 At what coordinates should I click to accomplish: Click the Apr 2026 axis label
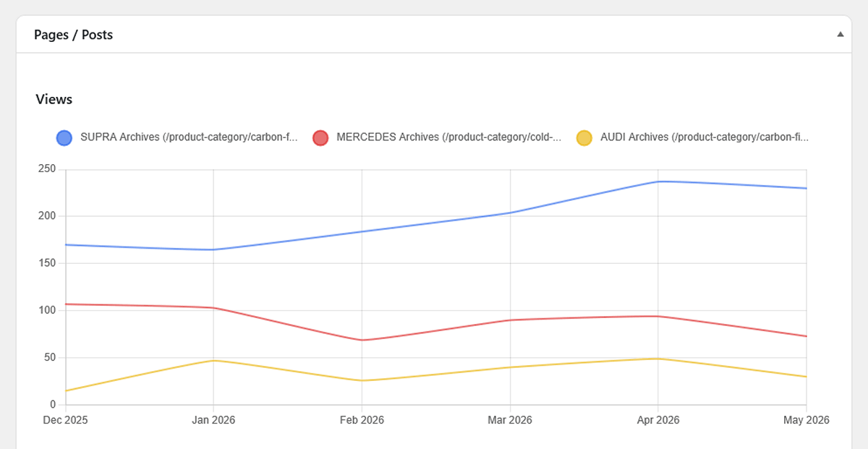pos(658,420)
